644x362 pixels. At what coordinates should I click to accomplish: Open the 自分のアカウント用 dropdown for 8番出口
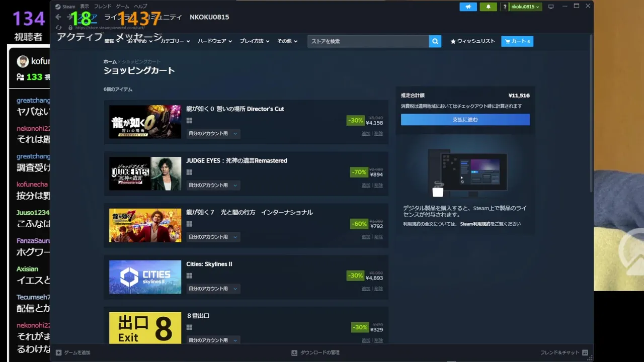(x=213, y=340)
